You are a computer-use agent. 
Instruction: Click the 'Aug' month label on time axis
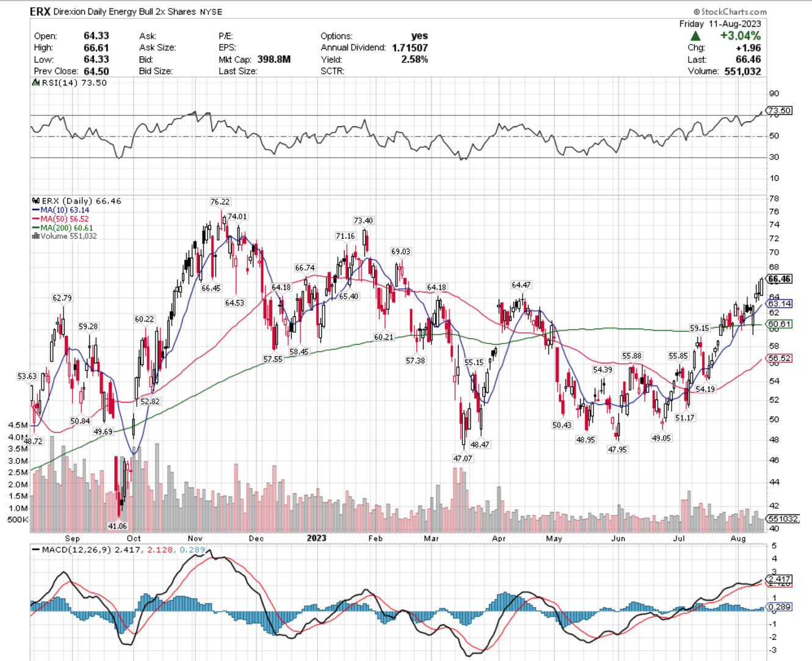coord(738,538)
